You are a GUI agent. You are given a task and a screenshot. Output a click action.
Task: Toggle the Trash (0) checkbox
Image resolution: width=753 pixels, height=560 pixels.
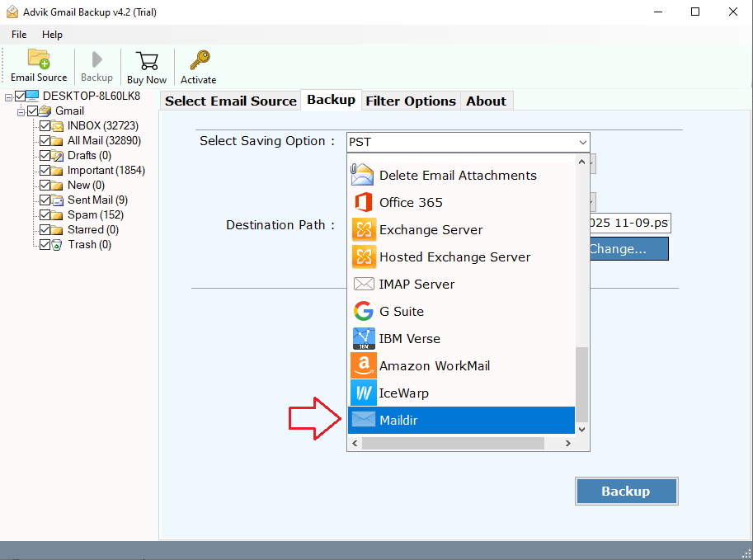pos(45,245)
